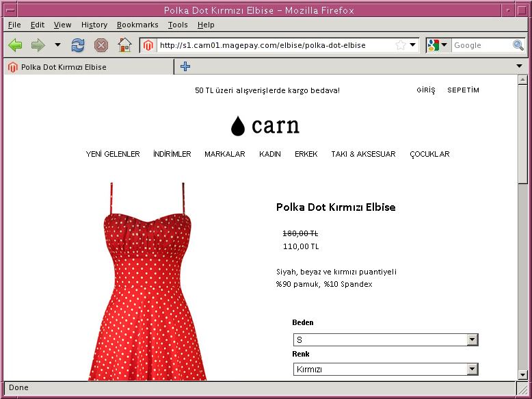
Task: Open the Help menu
Action: (206, 25)
